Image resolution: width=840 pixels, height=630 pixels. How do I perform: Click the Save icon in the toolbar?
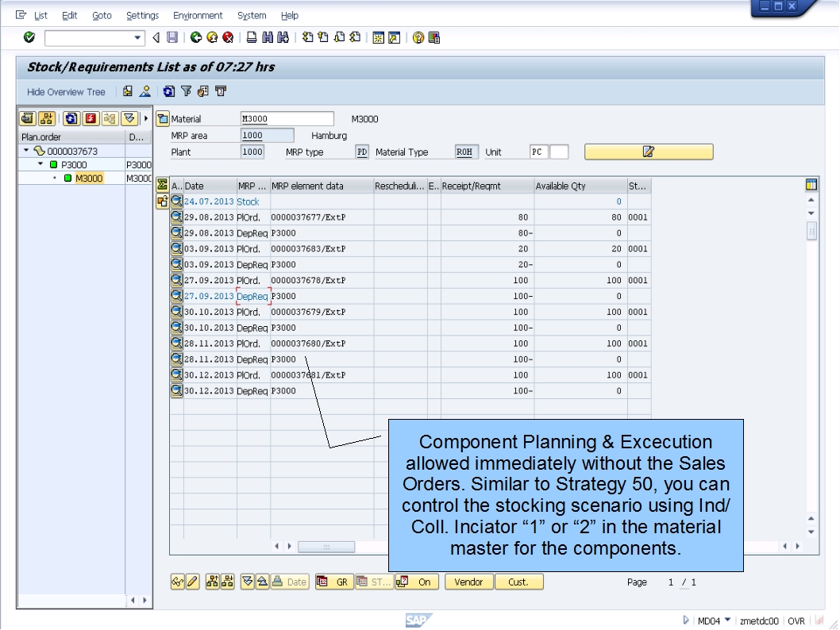click(172, 36)
